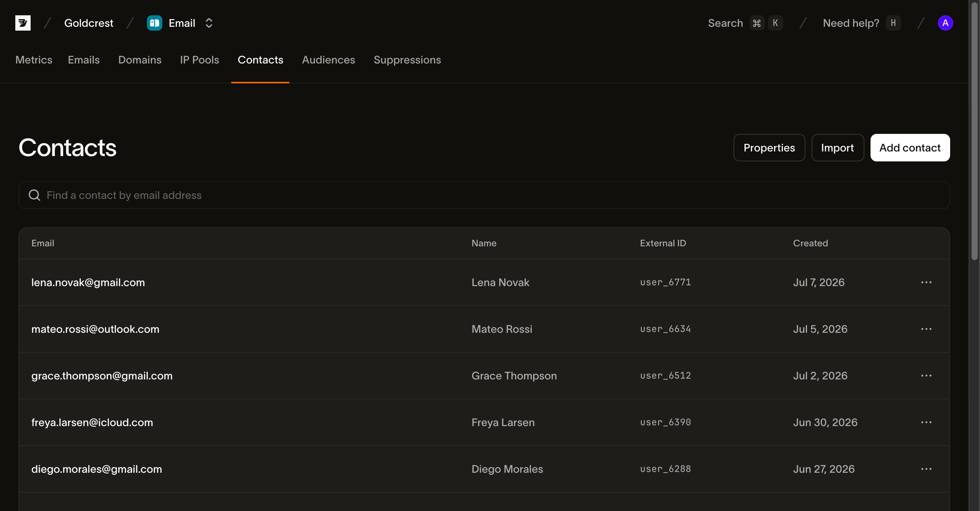Open contact lena.novak@gmail.com
The image size is (980, 511).
pos(88,282)
